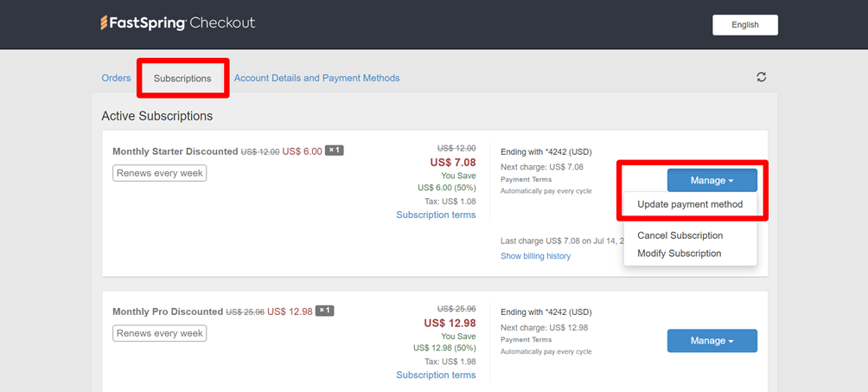Screen dimensions: 868x392
Task: Switch to the Orders tab
Action: pos(116,78)
